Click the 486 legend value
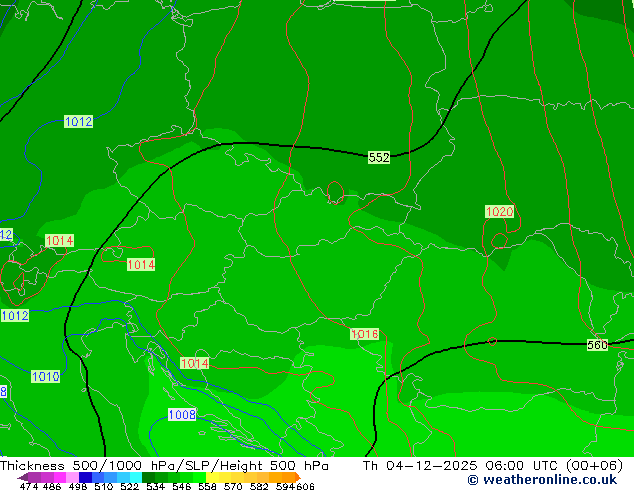This screenshot has width=634, height=490. [52, 486]
